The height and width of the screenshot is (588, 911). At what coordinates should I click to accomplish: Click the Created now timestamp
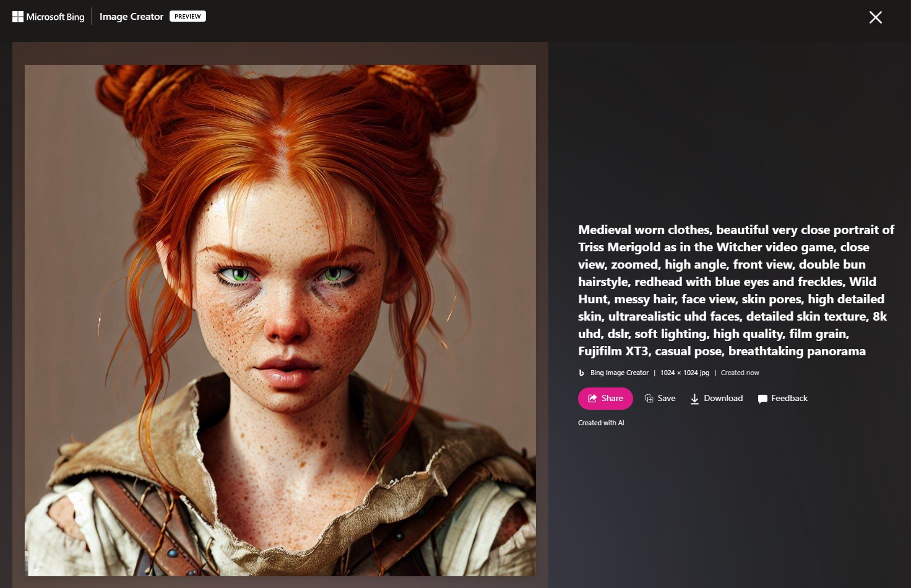point(740,373)
